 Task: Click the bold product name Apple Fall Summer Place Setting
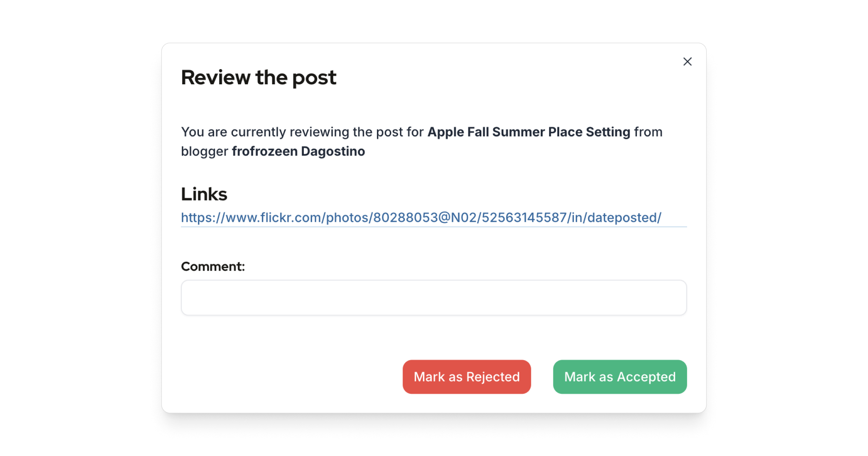(x=528, y=132)
